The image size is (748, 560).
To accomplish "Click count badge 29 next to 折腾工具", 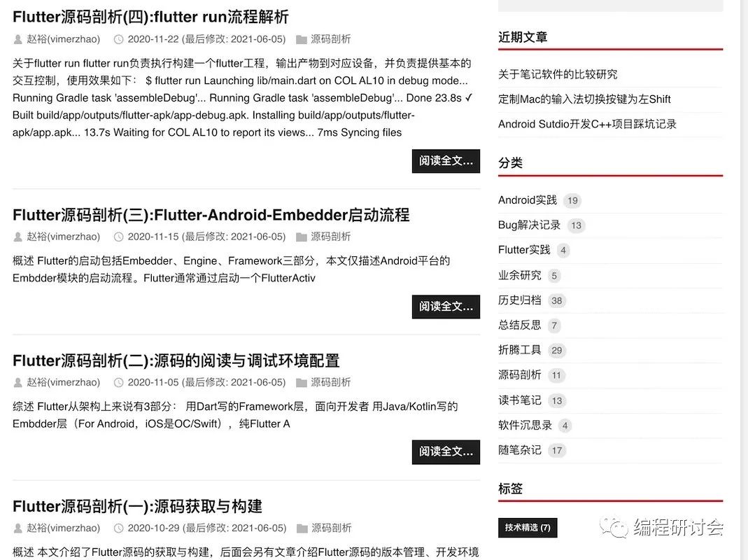I will pos(556,351).
